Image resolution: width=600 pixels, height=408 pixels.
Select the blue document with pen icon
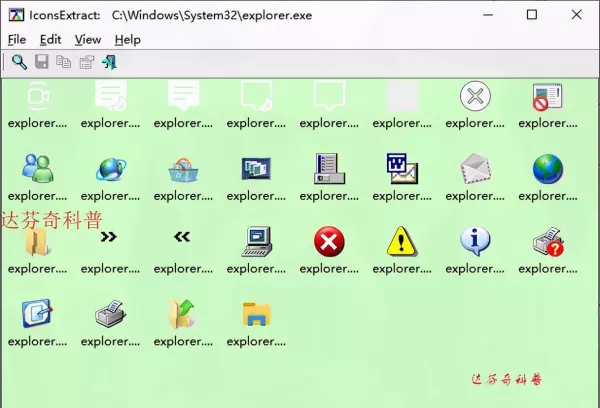37,313
